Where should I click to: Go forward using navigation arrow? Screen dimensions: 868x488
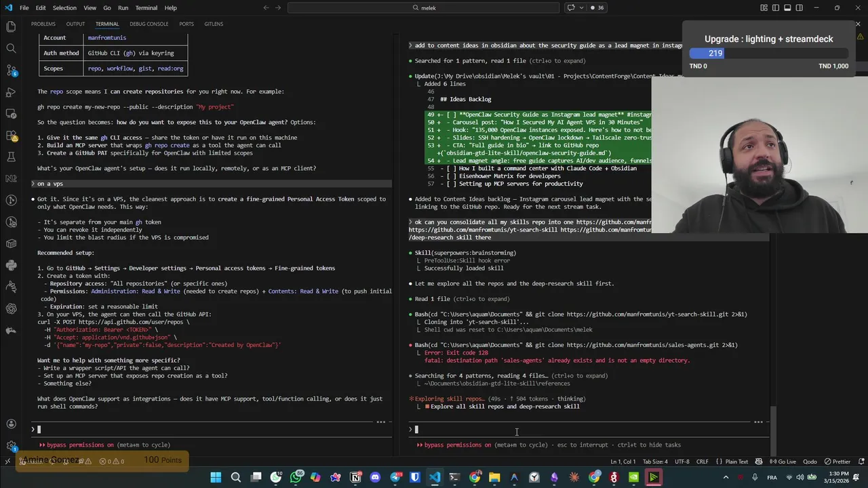[279, 7]
